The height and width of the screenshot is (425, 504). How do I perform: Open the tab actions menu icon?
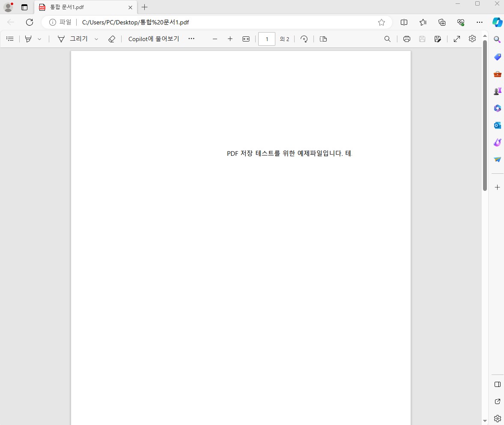tap(24, 7)
